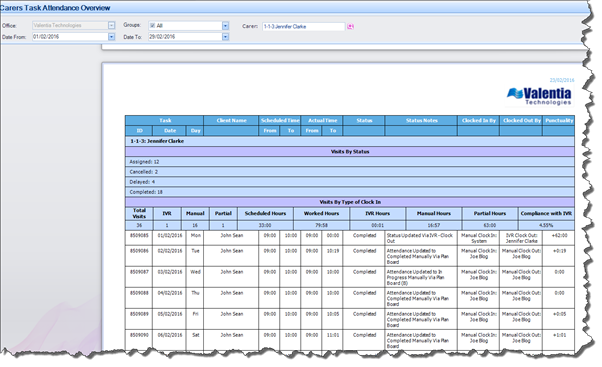Click the Total Visits value 36
The width and height of the screenshot is (602, 367).
139,225
